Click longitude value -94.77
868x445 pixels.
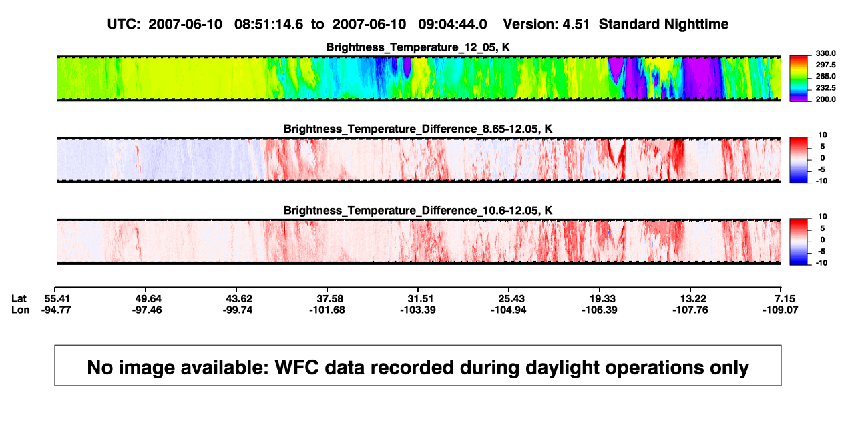[x=57, y=310]
